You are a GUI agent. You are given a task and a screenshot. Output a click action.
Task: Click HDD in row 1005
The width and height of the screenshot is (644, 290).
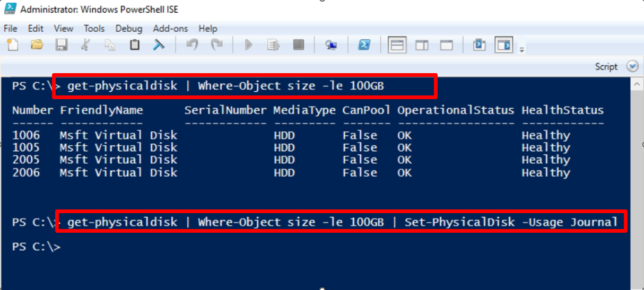pos(284,147)
